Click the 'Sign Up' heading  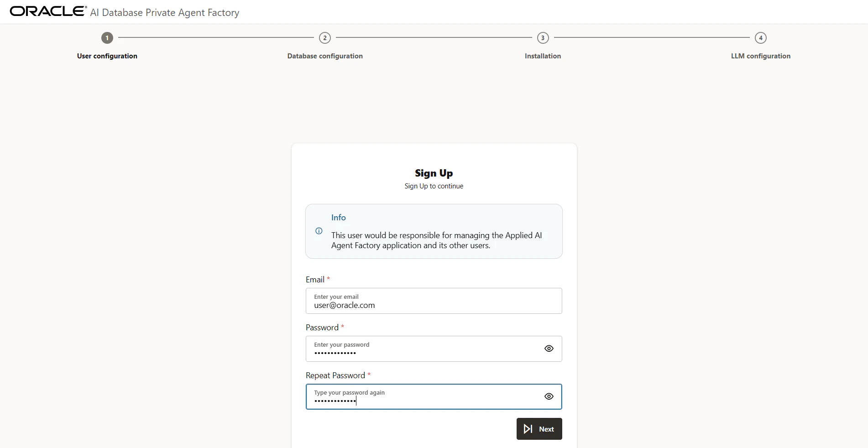[434, 173]
